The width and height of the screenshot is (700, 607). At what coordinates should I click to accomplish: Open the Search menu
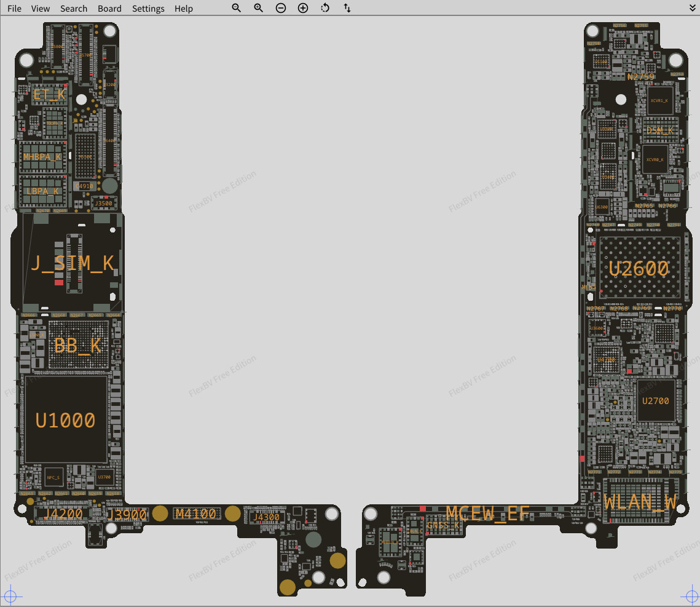point(74,9)
